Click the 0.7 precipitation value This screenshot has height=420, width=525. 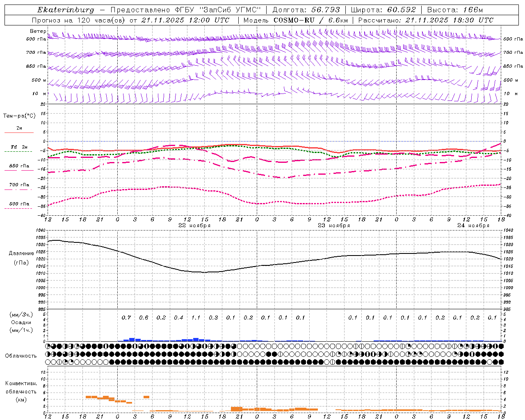tap(126, 317)
